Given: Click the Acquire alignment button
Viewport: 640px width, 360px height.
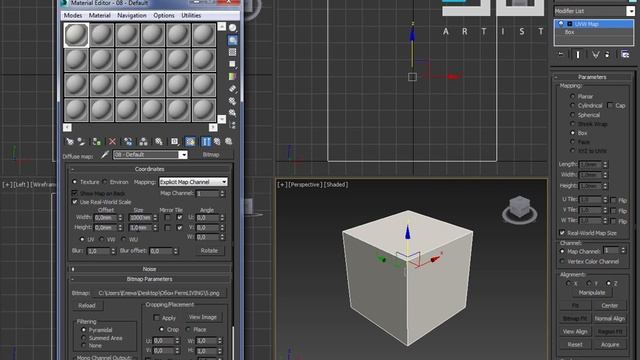Looking at the screenshot, I should 610,344.
